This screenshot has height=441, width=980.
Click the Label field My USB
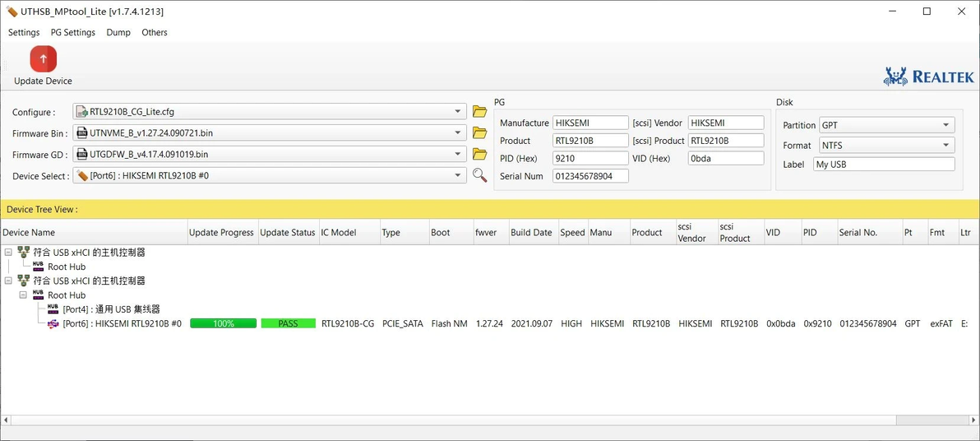point(885,164)
